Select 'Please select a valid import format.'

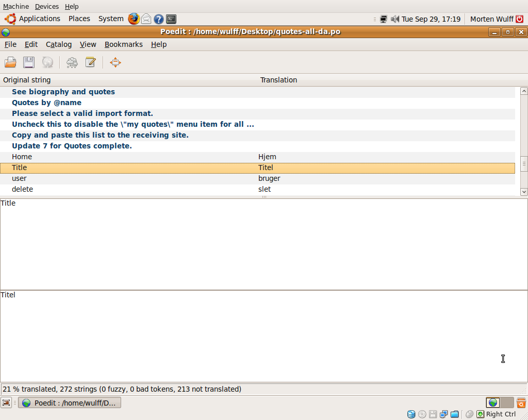258,113
